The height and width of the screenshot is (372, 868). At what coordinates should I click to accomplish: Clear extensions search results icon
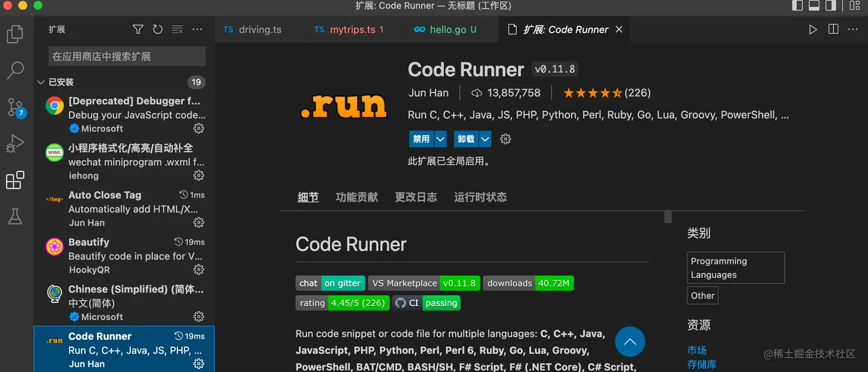[x=177, y=29]
